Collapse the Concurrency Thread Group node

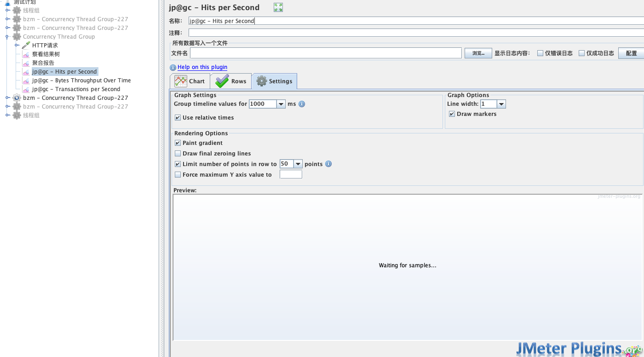coord(7,36)
